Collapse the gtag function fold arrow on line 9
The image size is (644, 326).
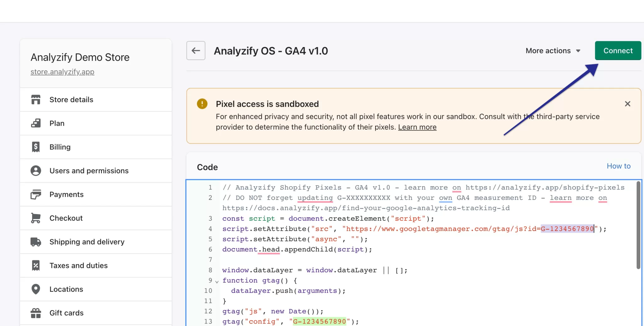[x=217, y=281]
